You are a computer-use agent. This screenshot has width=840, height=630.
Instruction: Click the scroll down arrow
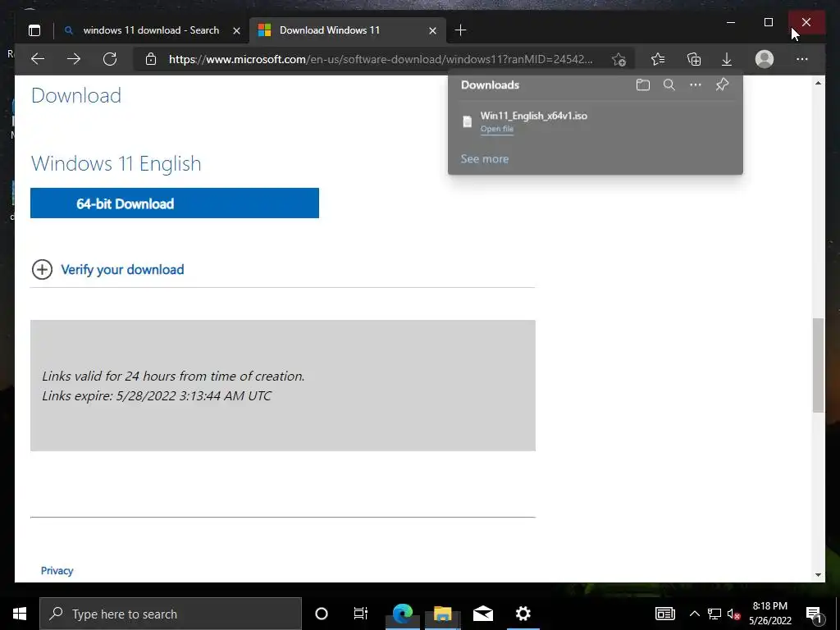click(x=818, y=575)
